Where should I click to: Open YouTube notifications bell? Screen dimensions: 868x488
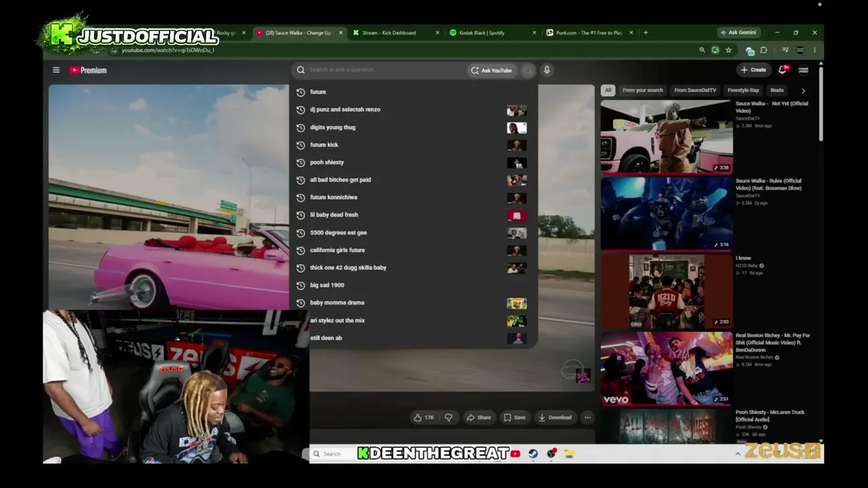pyautogui.click(x=783, y=69)
